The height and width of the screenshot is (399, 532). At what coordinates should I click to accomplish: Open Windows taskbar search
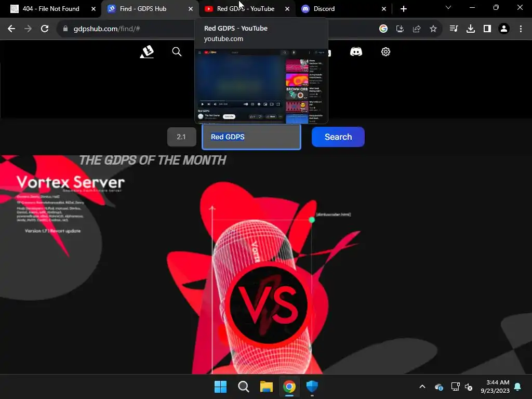click(244, 387)
